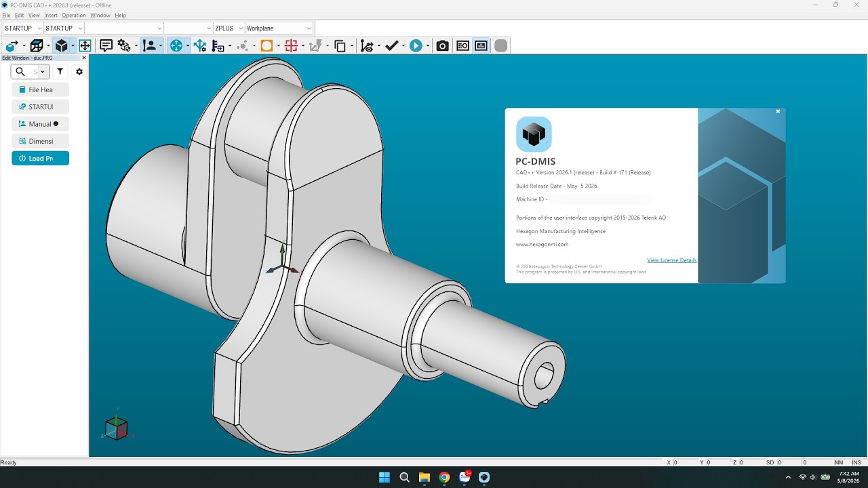868x488 pixels.
Task: Click the blue play execute icon
Action: point(416,46)
